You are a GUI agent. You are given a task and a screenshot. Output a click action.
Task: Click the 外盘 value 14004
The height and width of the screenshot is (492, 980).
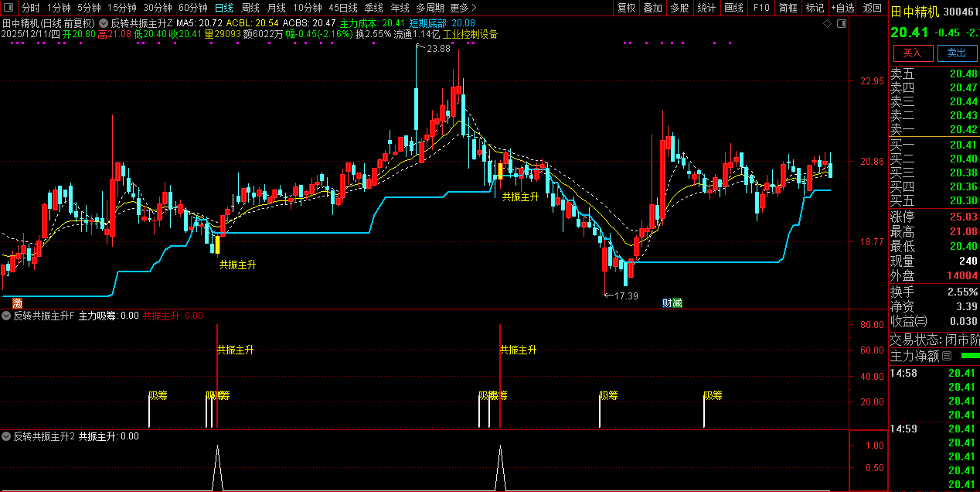coord(963,276)
